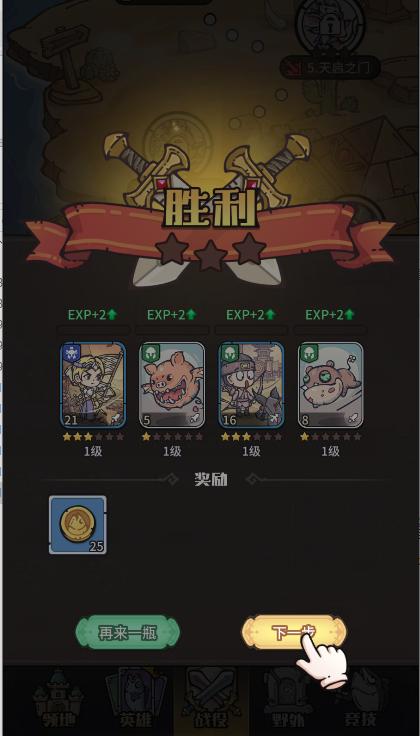Click the locked stage padlock icon

coord(330,28)
